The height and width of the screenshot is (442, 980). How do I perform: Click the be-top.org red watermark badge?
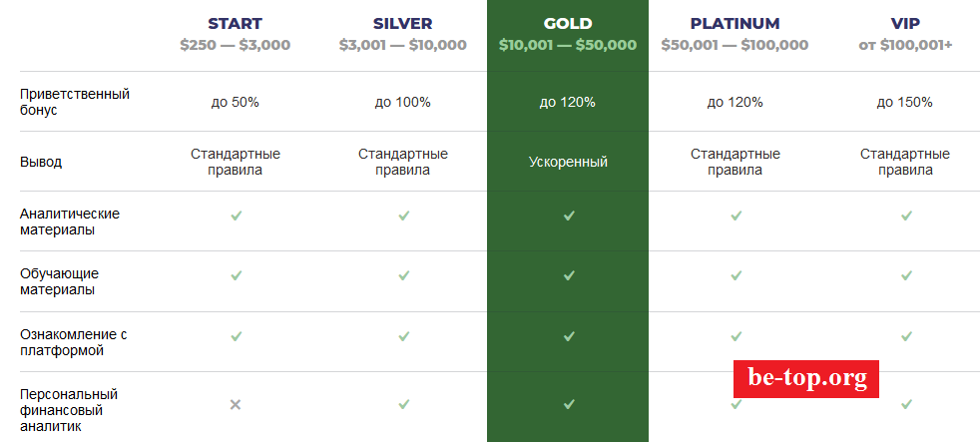[x=806, y=379]
